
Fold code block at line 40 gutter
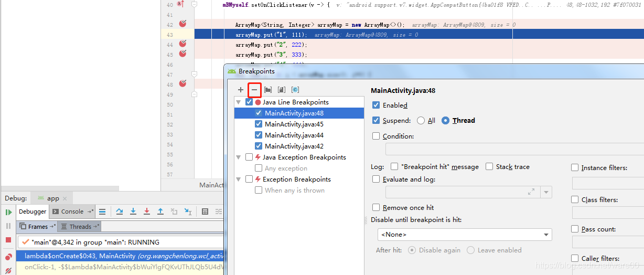[x=194, y=4]
